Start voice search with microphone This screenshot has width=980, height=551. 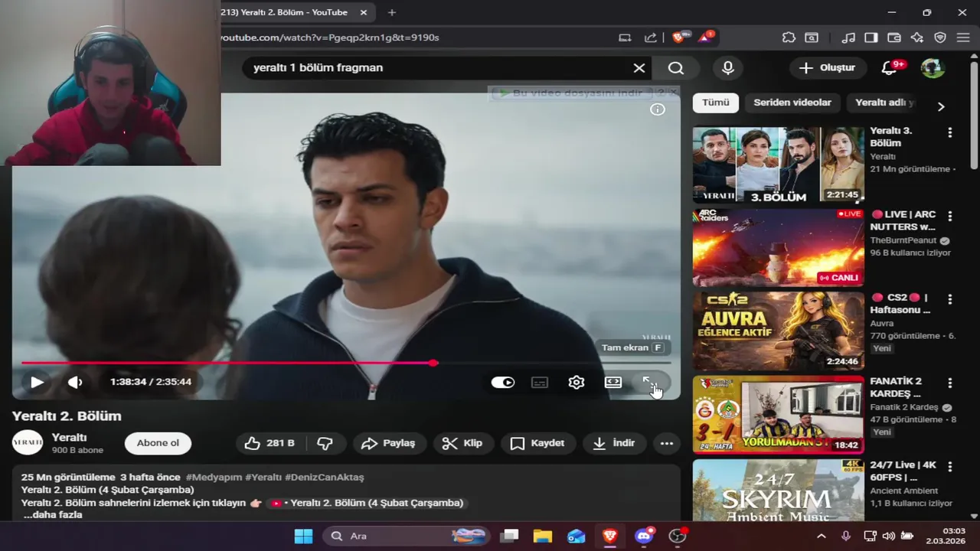[x=728, y=68]
